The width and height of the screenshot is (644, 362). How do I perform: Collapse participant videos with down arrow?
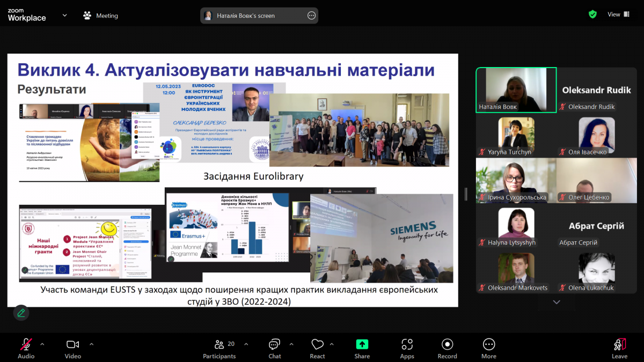click(x=556, y=301)
